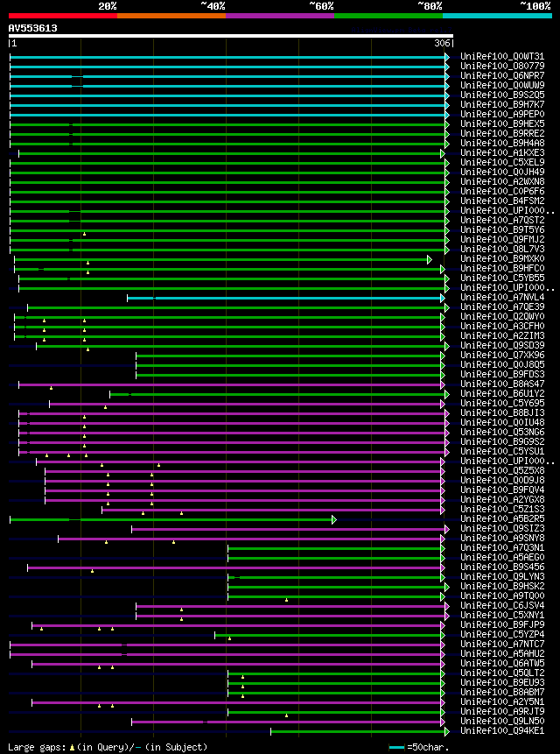Open hit UniRef100_B9S2Q5

click(x=502, y=95)
